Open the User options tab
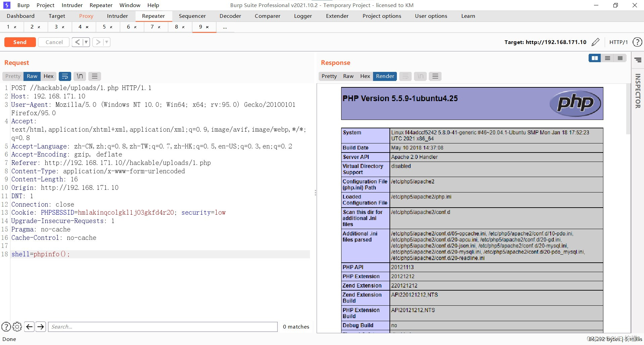 (431, 16)
